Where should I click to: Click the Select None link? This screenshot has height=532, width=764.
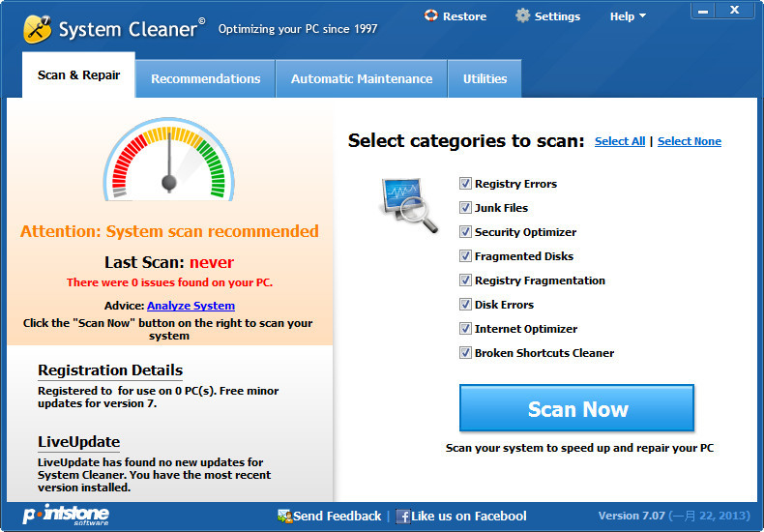pyautogui.click(x=690, y=141)
